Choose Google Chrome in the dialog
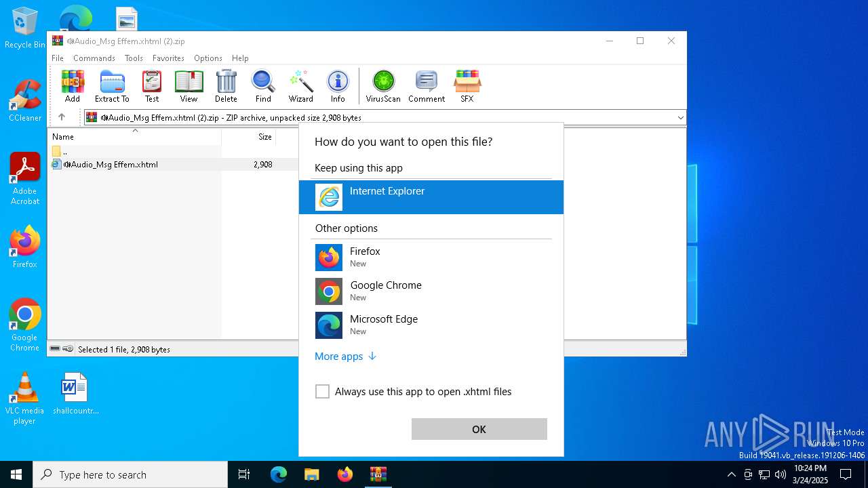The width and height of the screenshot is (868, 488). 431,291
